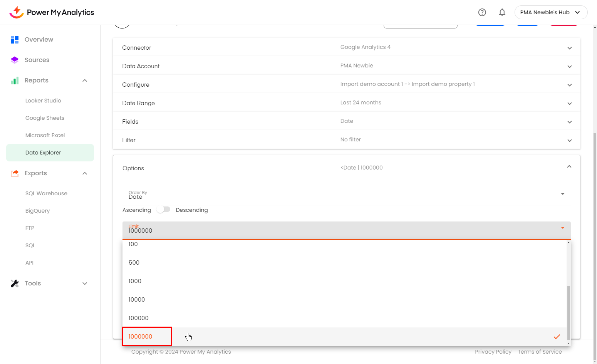Collapse the Options panel

pyautogui.click(x=569, y=167)
